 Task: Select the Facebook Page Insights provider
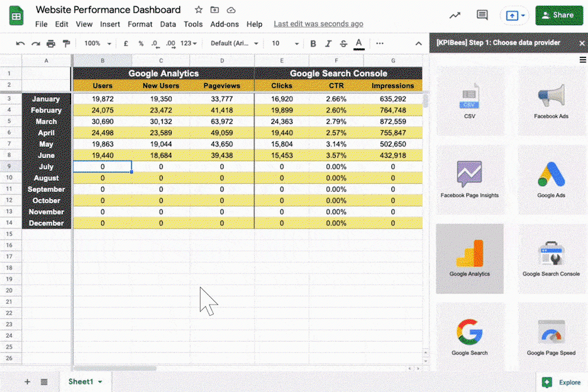[x=469, y=178]
